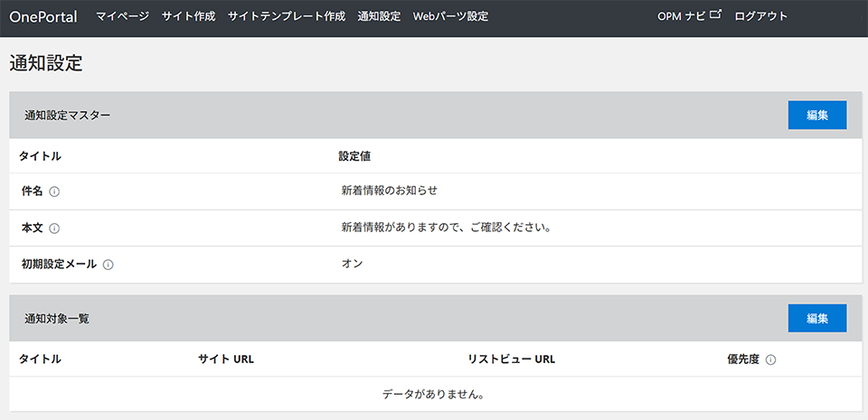Click the info icon next to 優先度
The width and height of the screenshot is (868, 420).
coord(770,359)
